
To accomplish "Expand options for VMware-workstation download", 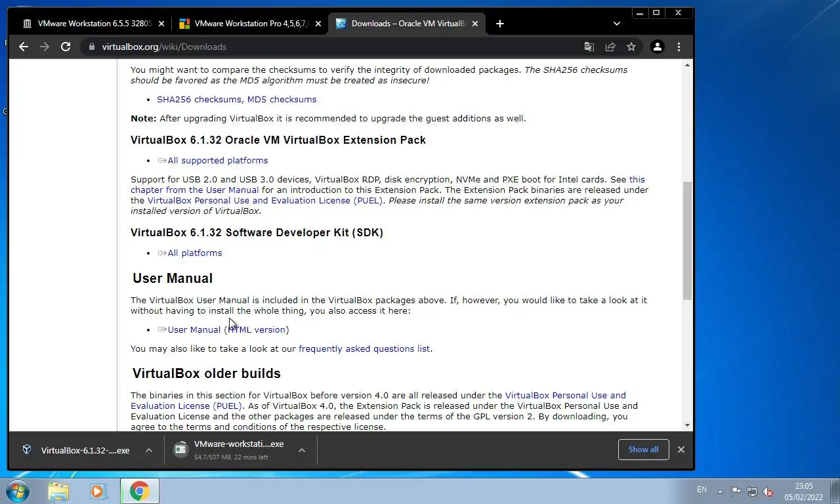I will coord(302,450).
